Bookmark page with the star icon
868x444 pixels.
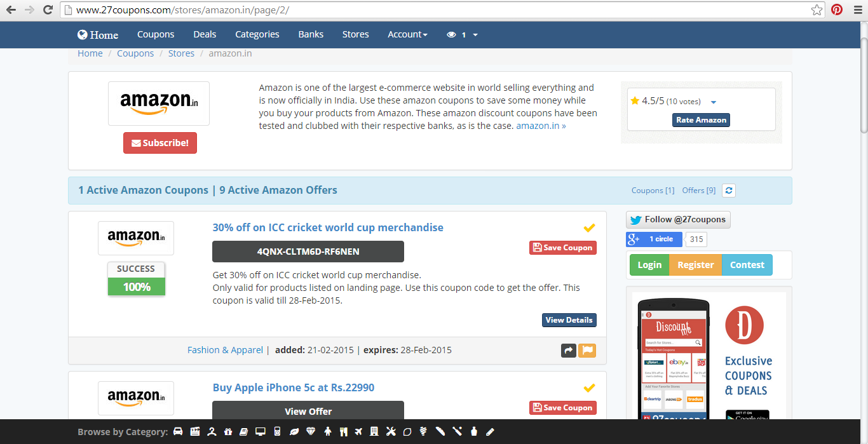coord(817,10)
